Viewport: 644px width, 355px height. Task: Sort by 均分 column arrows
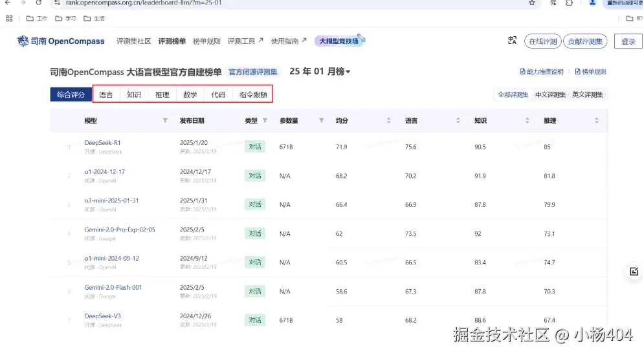(x=388, y=120)
